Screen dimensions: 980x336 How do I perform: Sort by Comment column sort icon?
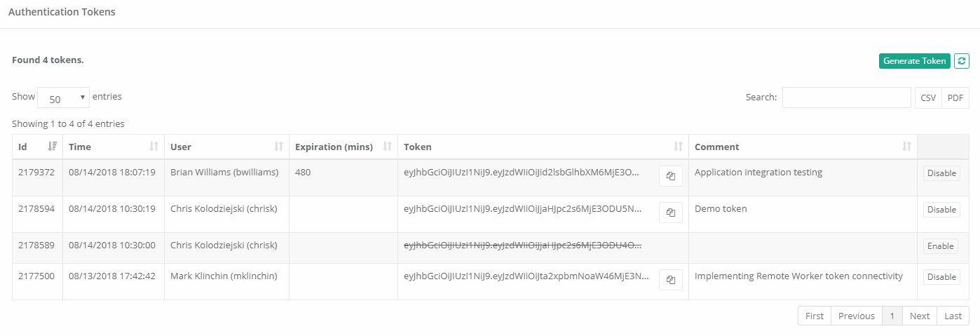[x=906, y=147]
